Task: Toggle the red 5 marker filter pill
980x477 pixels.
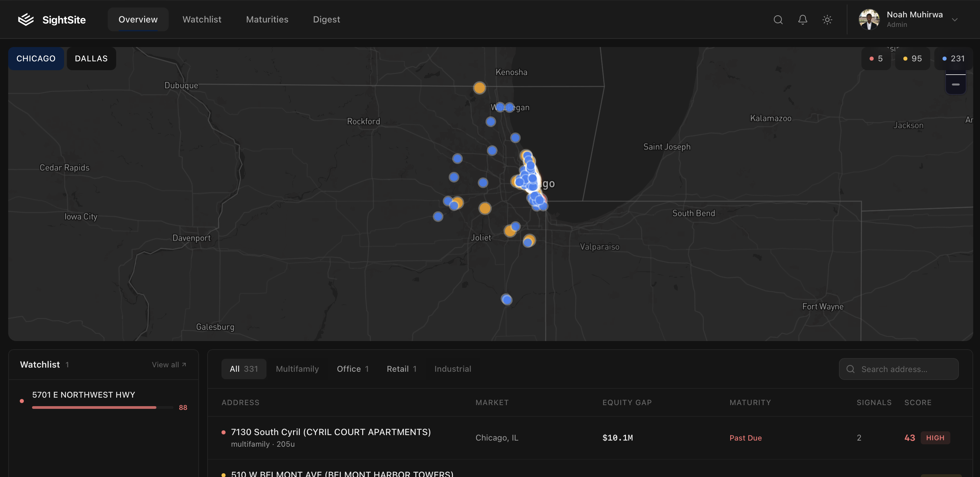Action: coord(876,59)
